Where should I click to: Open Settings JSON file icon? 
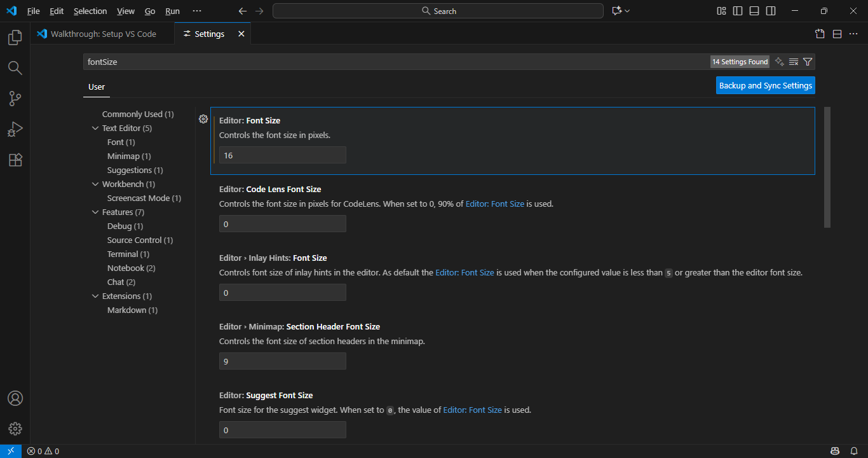click(820, 34)
